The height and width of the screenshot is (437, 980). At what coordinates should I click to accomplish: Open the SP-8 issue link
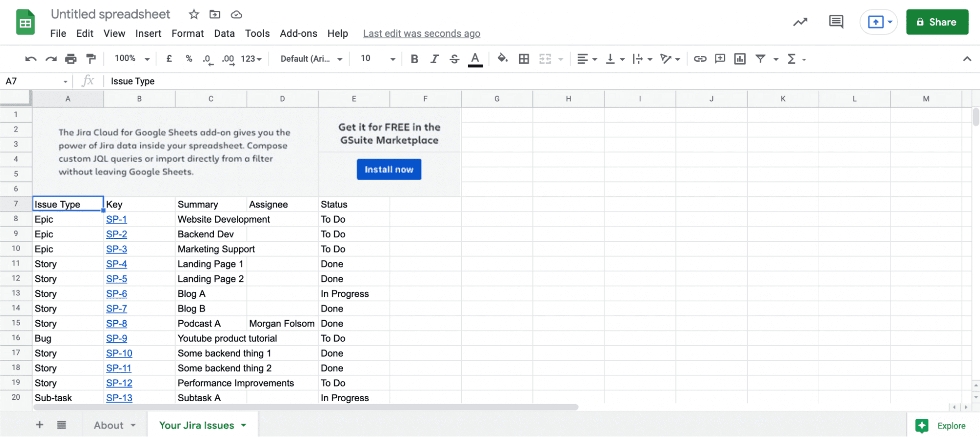pos(116,324)
